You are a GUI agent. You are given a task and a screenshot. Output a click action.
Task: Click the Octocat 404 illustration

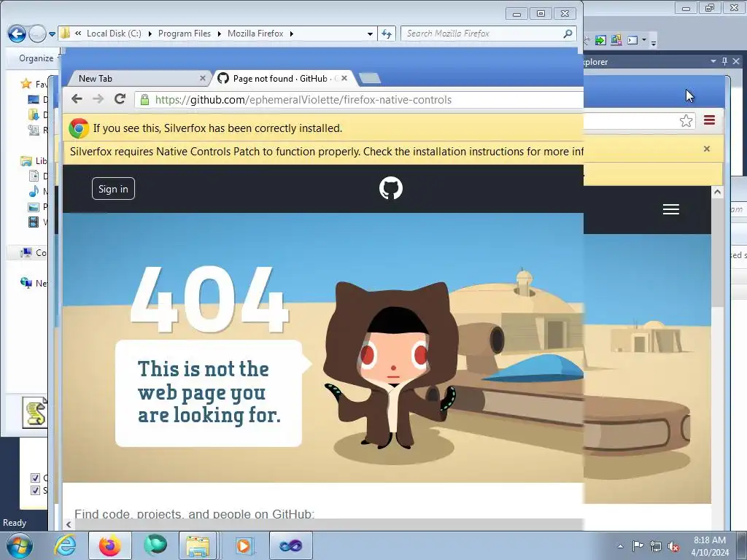391,365
